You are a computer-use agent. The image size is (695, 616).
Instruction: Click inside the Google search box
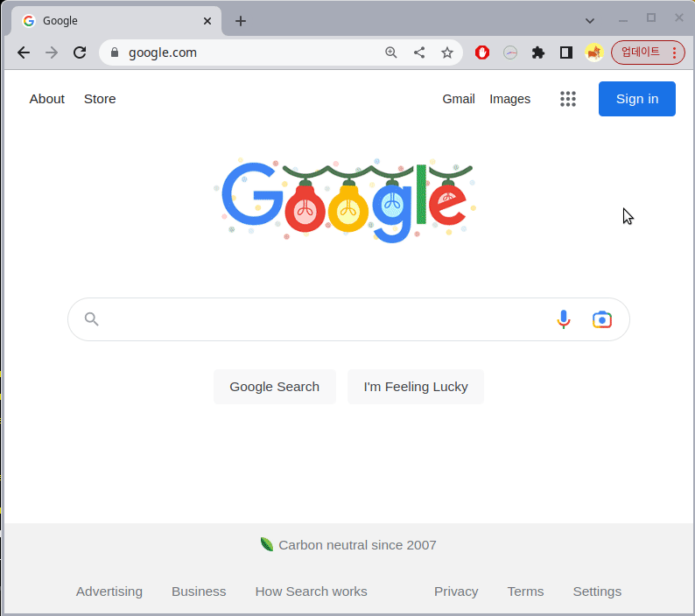point(324,319)
